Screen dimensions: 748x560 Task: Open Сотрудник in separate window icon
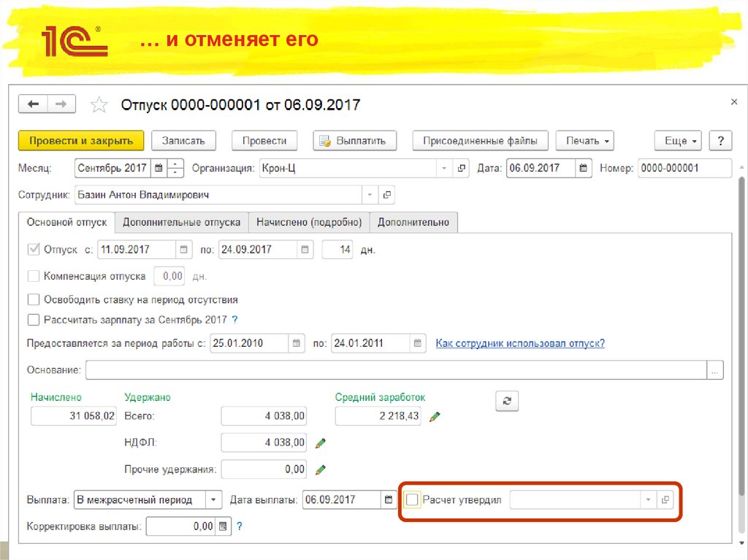click(x=386, y=195)
